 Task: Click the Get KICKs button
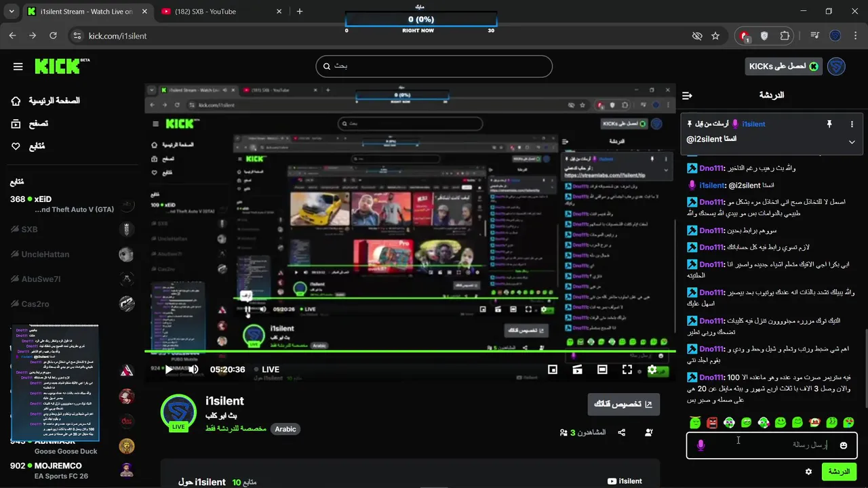click(x=783, y=66)
